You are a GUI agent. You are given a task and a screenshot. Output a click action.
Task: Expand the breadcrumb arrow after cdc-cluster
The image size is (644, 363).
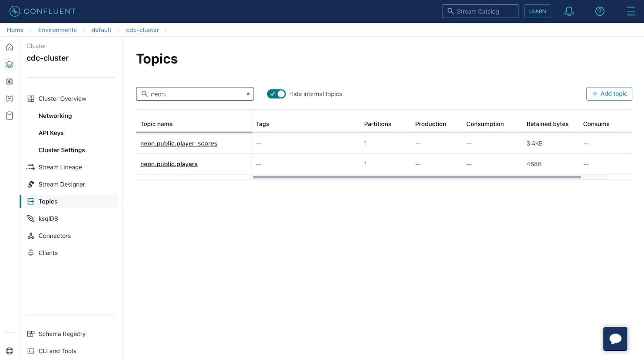click(x=166, y=30)
